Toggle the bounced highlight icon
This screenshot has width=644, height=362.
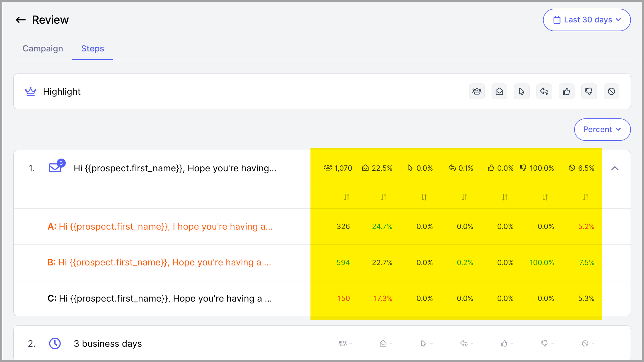(x=612, y=92)
